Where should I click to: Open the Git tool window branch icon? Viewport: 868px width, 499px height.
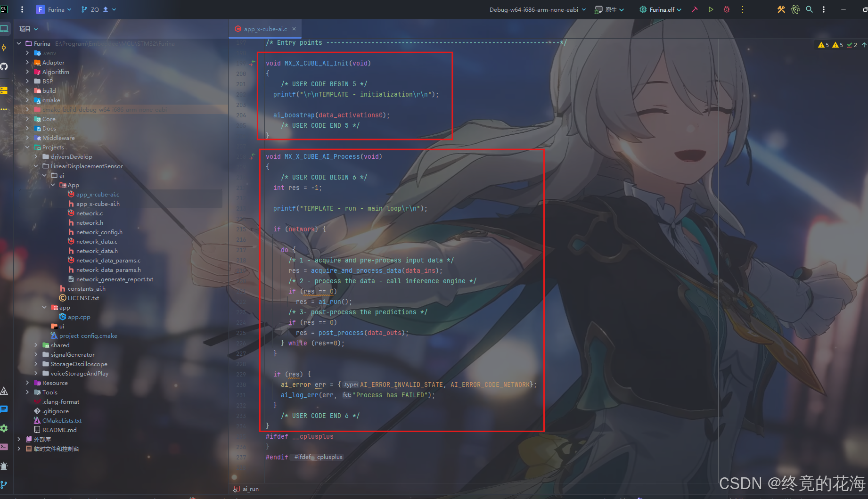pos(4,484)
